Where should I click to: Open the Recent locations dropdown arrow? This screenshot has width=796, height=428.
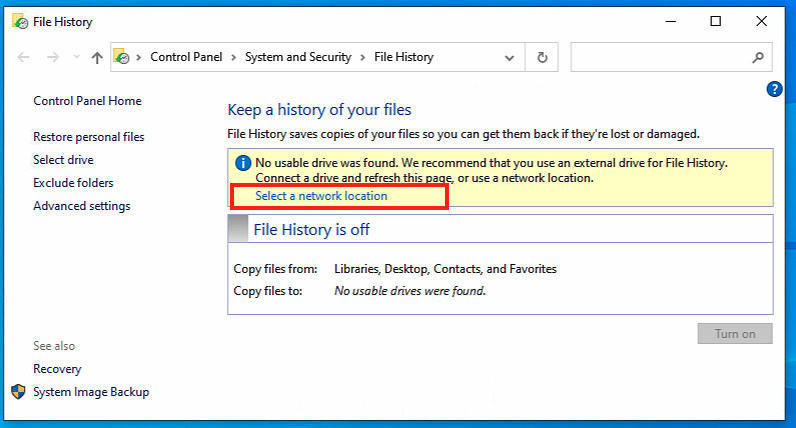75,58
